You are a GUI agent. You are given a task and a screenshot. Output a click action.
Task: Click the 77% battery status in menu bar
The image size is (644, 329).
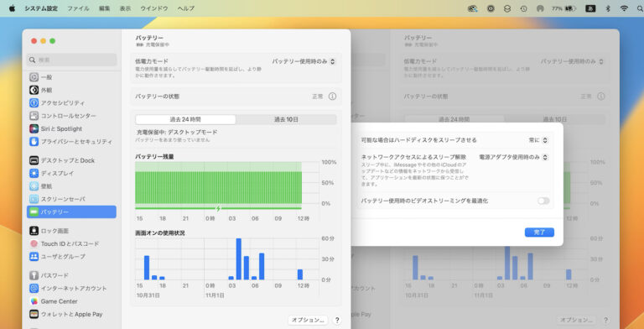point(563,8)
